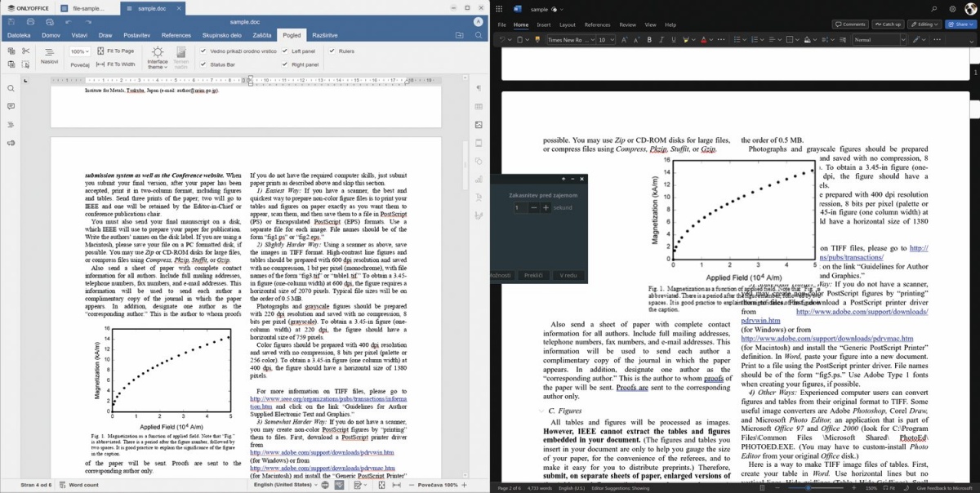This screenshot has width=980, height=493.
Task: Click the Word app launcher grid icon
Action: 499,9
